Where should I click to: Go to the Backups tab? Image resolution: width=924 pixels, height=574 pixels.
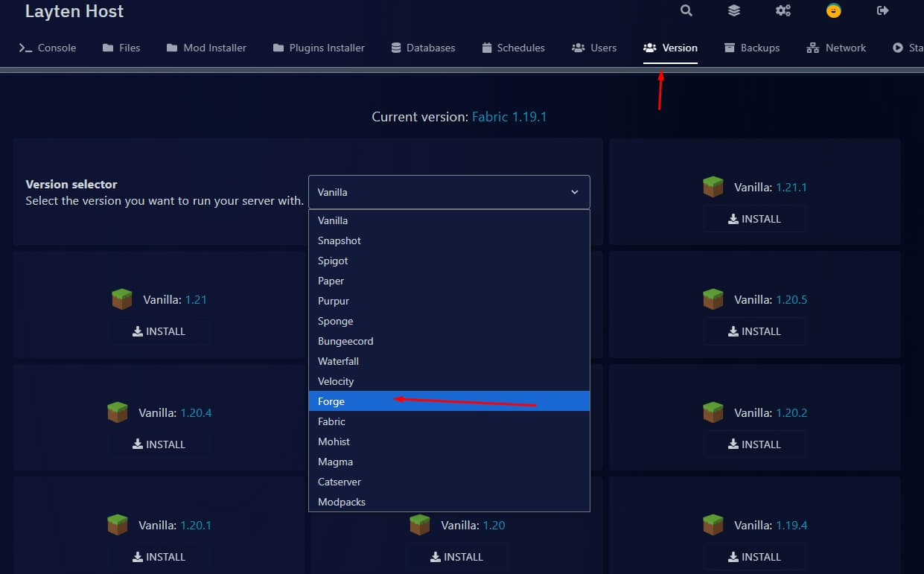(x=752, y=48)
